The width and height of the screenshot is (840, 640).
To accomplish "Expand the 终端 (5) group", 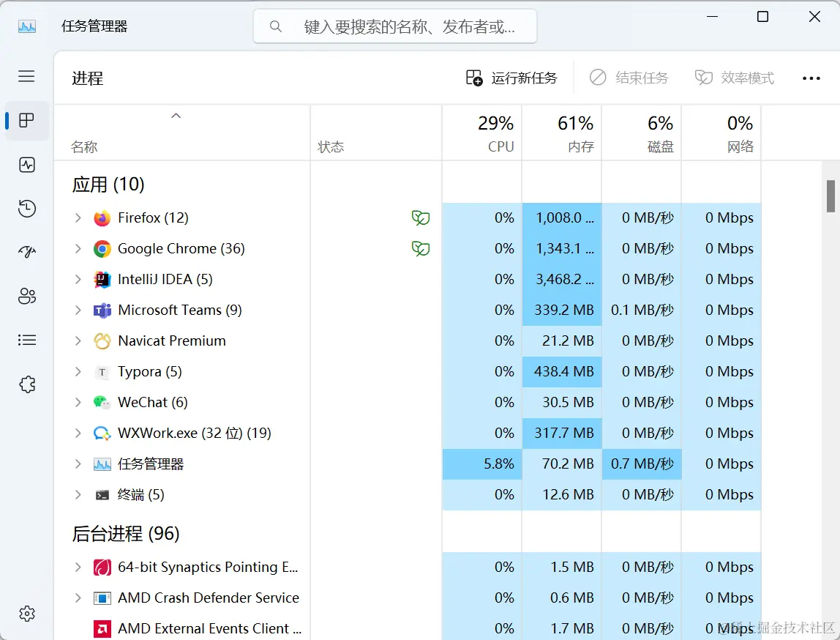I will 78,495.
